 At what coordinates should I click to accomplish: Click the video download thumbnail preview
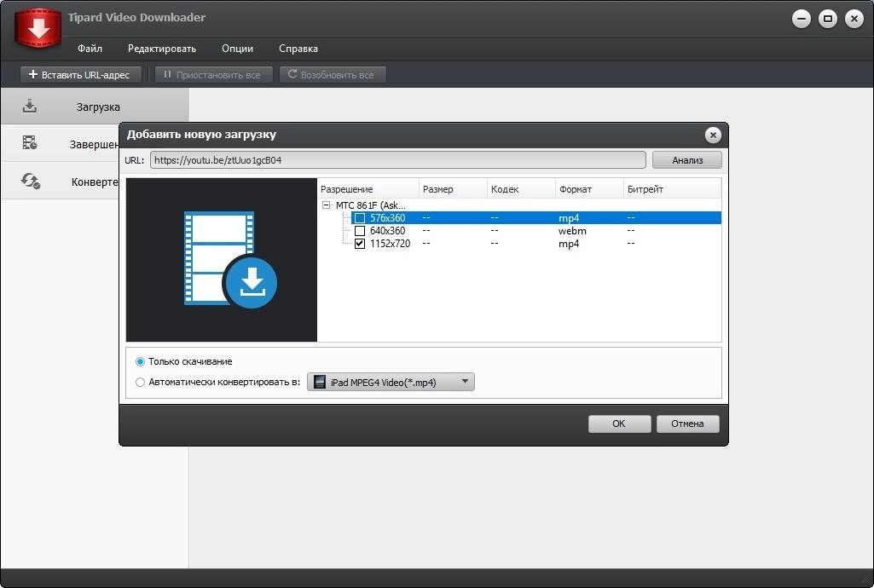(222, 259)
